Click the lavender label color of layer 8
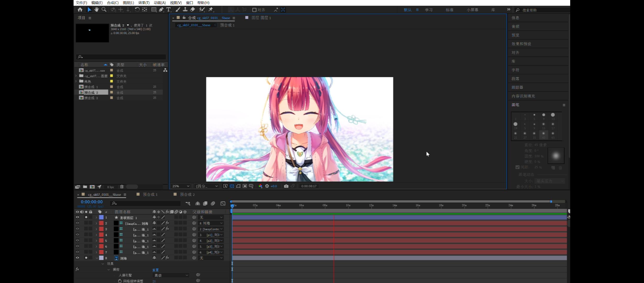The height and width of the screenshot is (283, 644). 101,258
